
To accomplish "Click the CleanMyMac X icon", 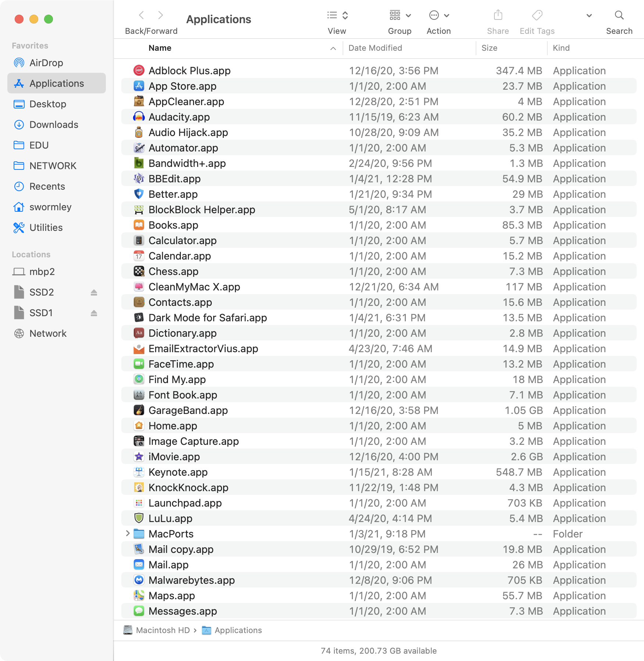I will coord(139,286).
